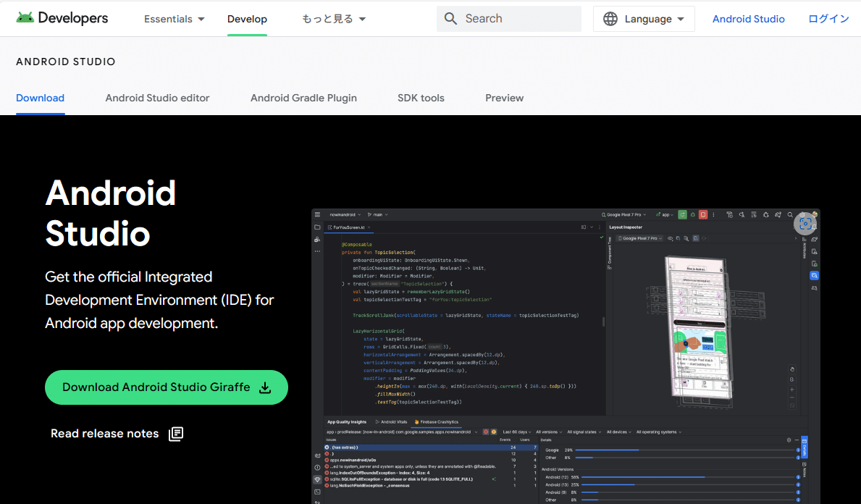
Task: Open the SDK tools tab
Action: tap(421, 98)
